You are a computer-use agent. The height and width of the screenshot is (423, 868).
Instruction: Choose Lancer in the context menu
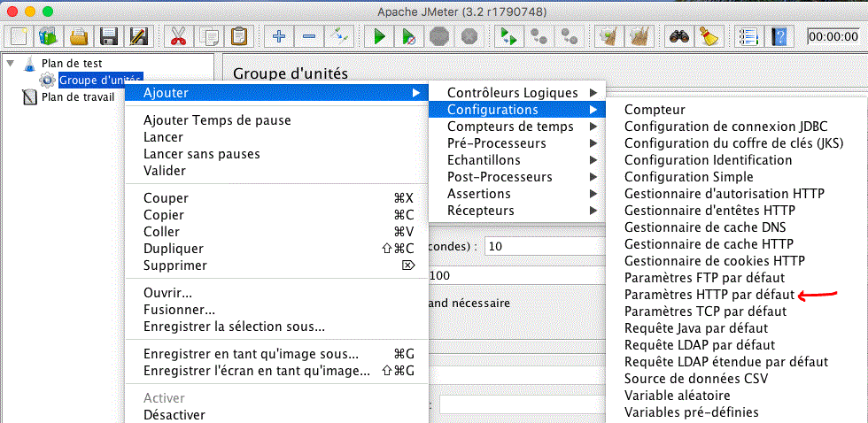point(276,136)
